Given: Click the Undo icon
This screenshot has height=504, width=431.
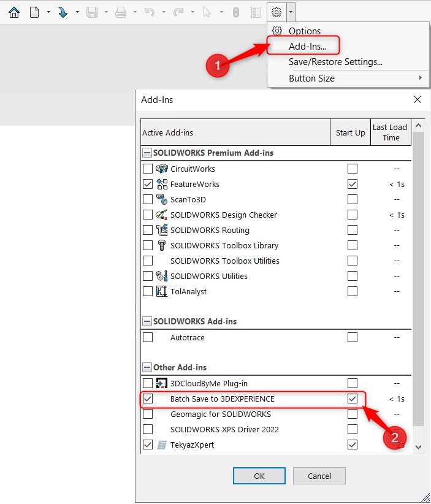Looking at the screenshot, I should pyautogui.click(x=150, y=12).
